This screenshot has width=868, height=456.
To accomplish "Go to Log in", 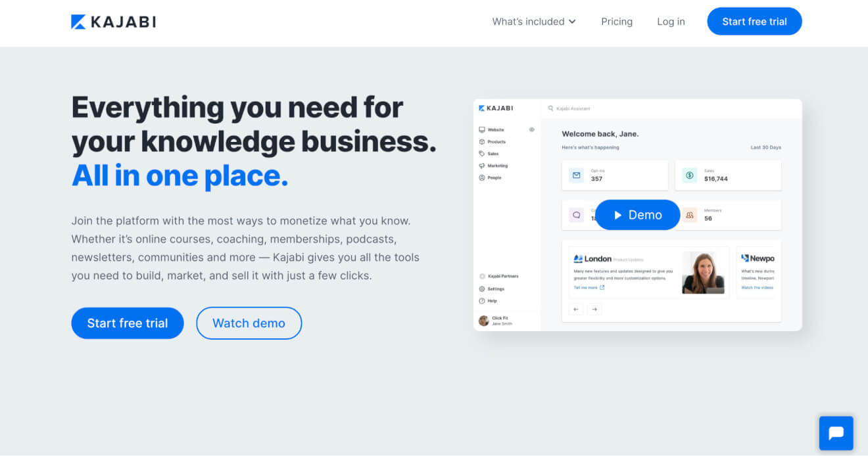I will (x=671, y=22).
